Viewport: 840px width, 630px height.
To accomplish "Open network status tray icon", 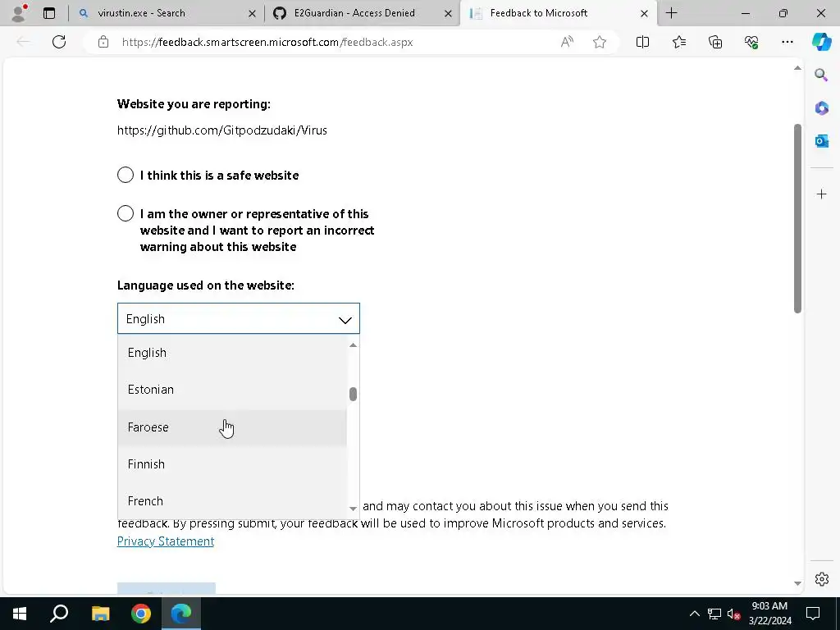I will tap(714, 614).
